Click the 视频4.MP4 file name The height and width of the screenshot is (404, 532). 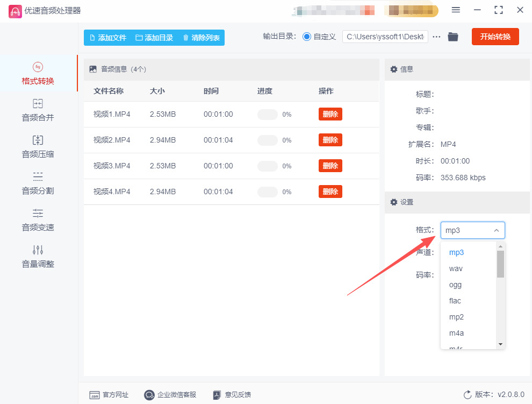[112, 192]
